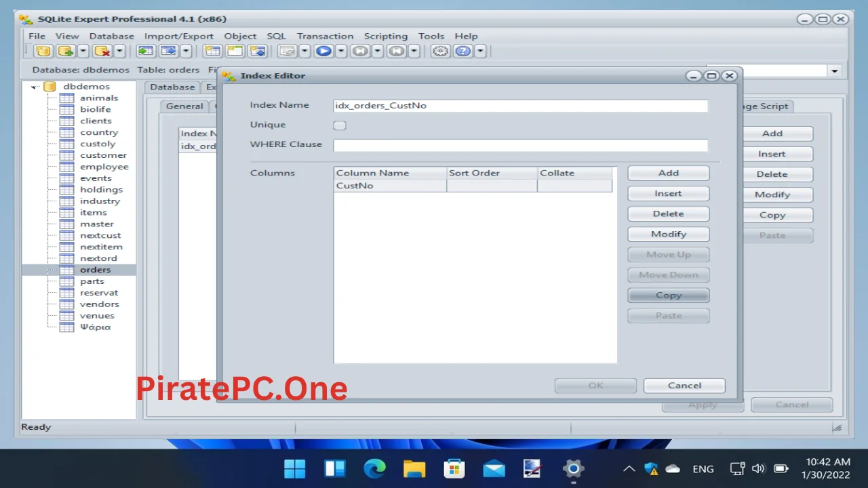Collapse the dbdemos tree node

pyautogui.click(x=34, y=87)
